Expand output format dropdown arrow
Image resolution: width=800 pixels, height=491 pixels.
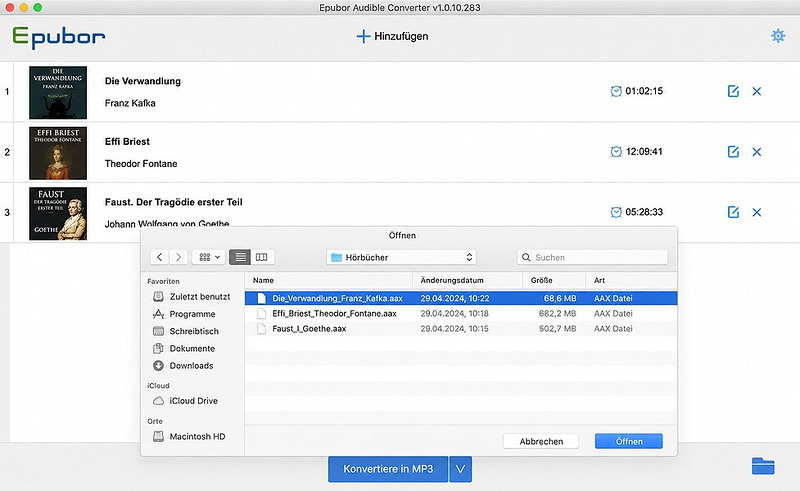click(x=460, y=469)
